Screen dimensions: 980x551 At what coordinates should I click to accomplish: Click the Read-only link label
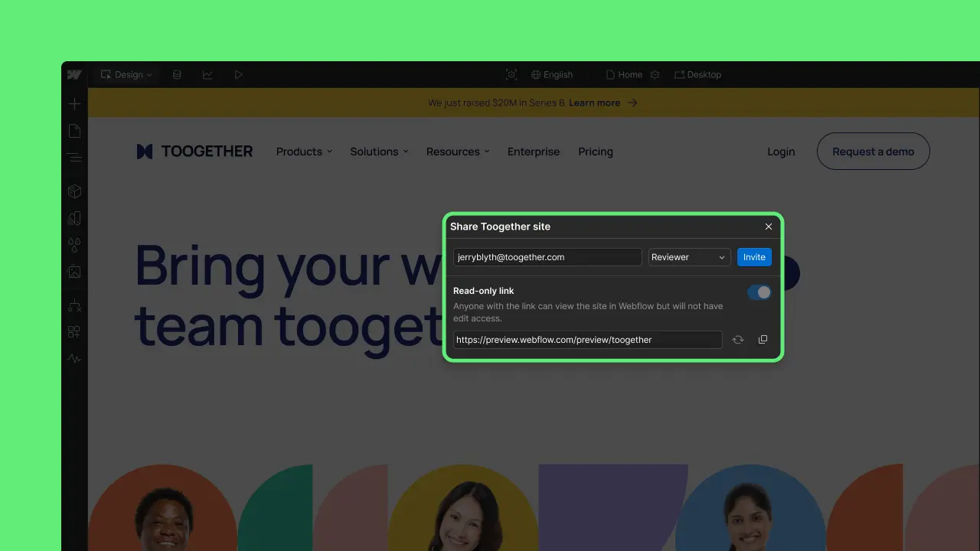point(484,291)
